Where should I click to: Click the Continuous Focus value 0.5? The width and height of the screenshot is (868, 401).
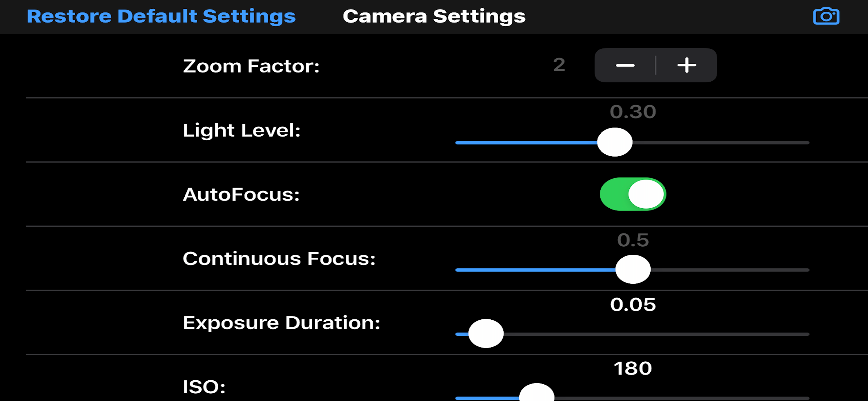pyautogui.click(x=633, y=240)
